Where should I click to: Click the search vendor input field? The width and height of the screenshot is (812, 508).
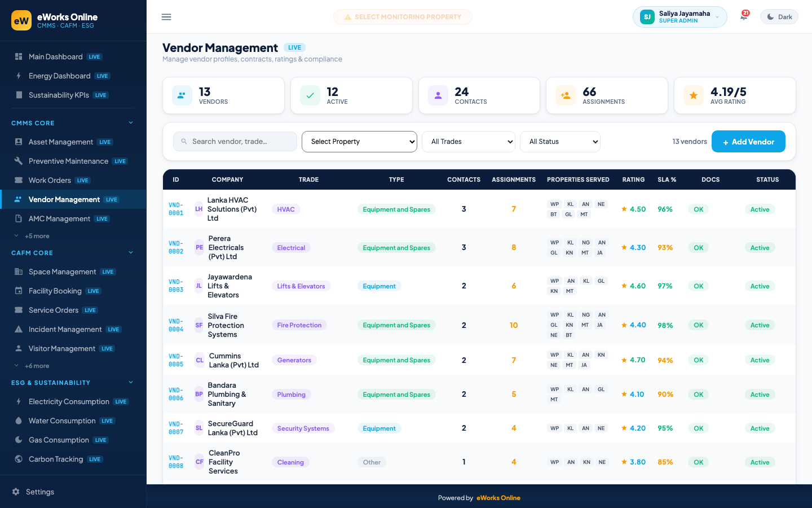235,142
